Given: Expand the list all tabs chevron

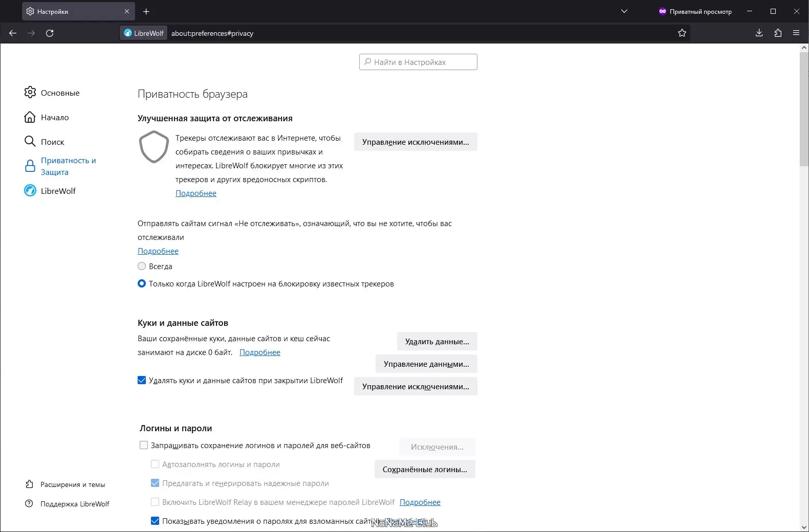Looking at the screenshot, I should tap(624, 11).
